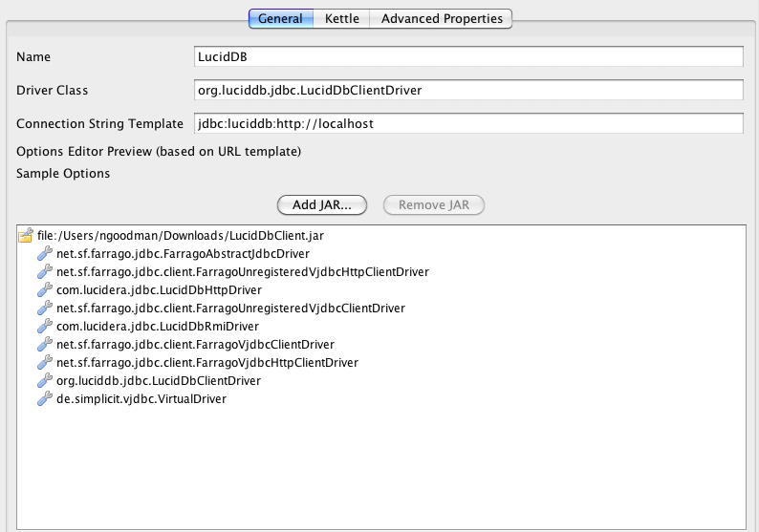
Task: Click the wrench icon for de.simplicit VirtualDriver
Action: (x=45, y=398)
